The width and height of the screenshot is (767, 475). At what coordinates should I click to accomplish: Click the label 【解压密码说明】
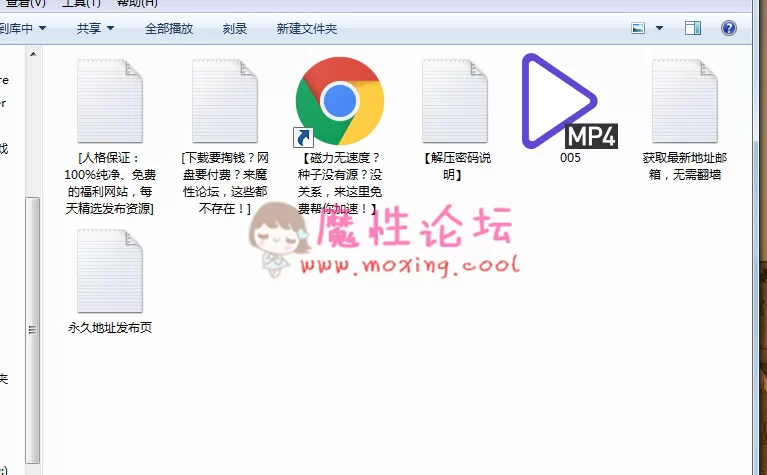(455, 166)
